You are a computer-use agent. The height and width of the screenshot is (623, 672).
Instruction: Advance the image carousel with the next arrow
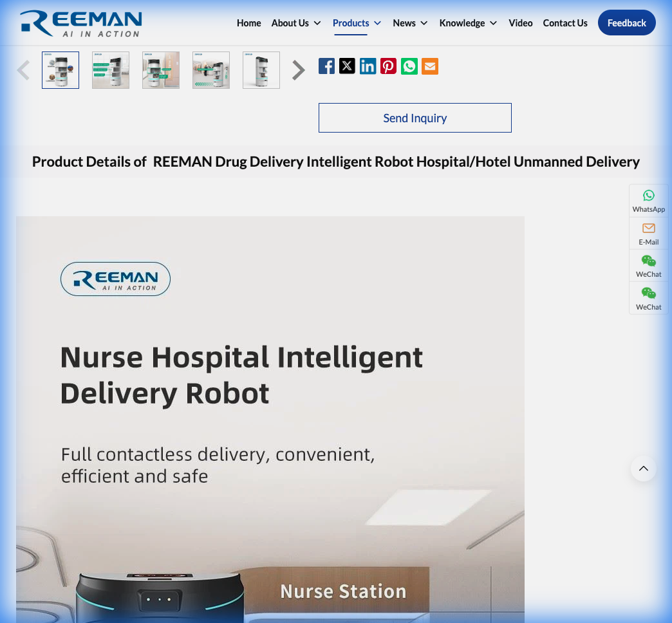pos(297,70)
